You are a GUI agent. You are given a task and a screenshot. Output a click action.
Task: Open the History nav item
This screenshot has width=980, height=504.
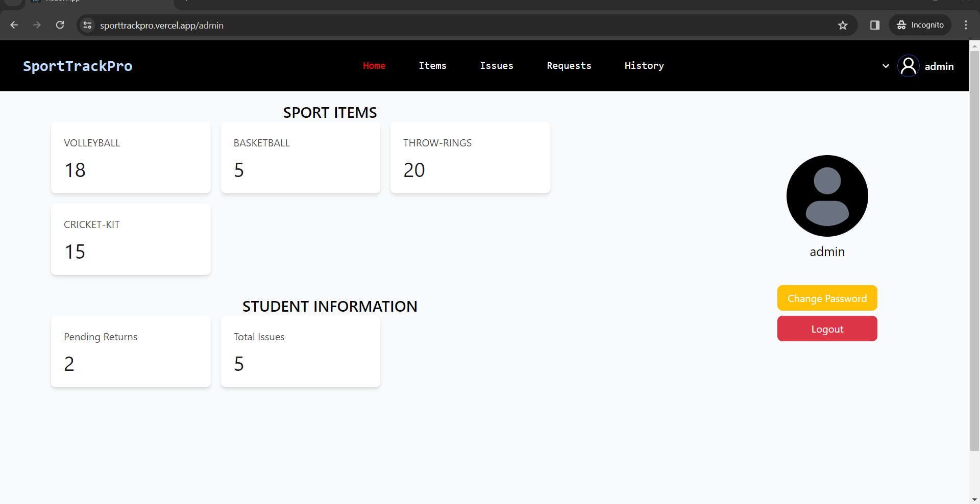point(644,66)
